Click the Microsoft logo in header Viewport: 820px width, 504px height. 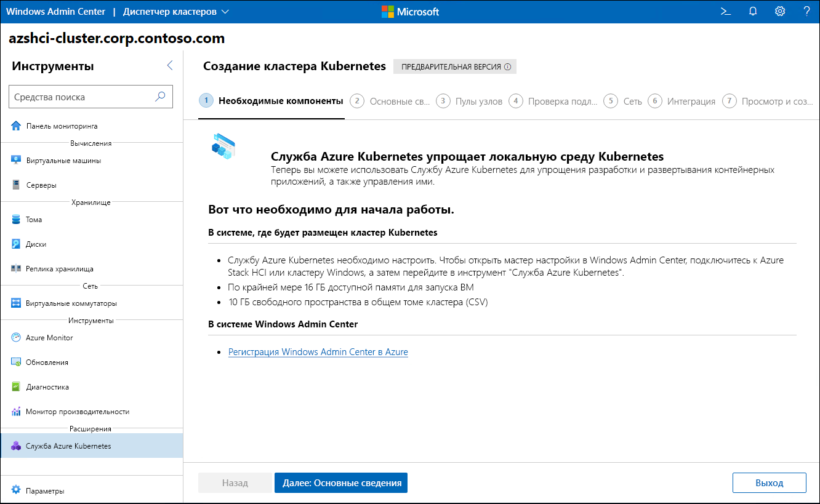pyautogui.click(x=410, y=12)
